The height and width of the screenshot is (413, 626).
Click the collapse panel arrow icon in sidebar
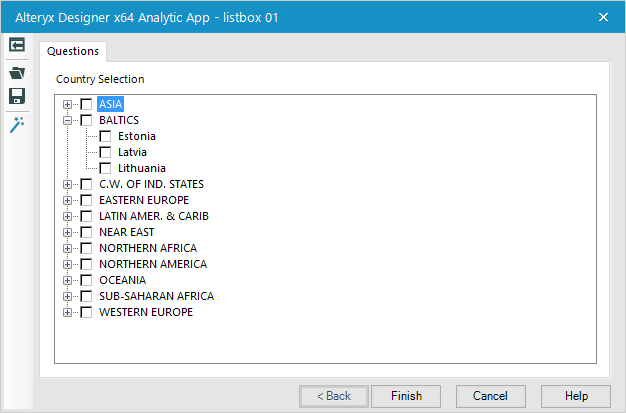pyautogui.click(x=16, y=45)
